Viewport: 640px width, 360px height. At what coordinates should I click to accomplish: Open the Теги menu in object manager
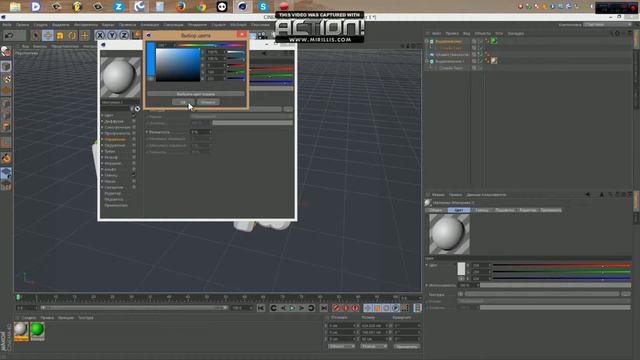pyautogui.click(x=499, y=33)
